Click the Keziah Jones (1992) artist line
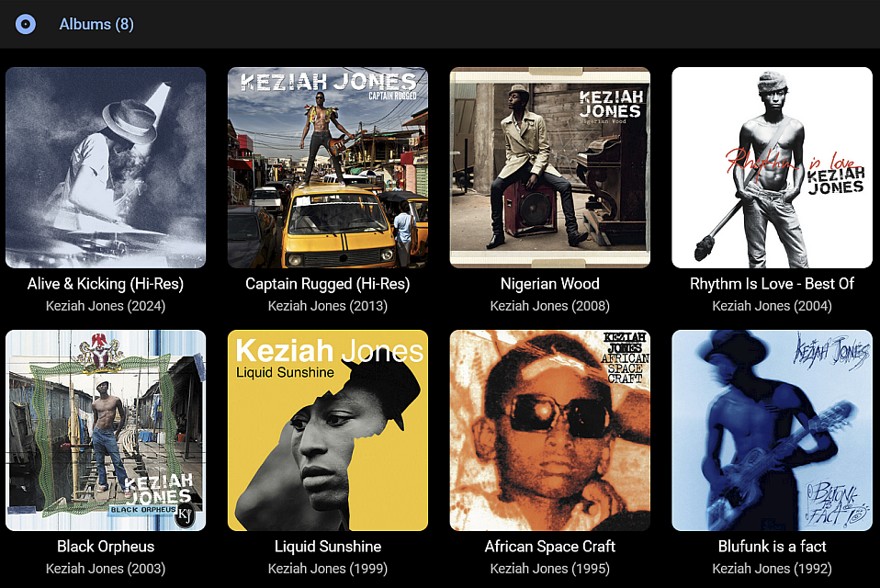 pyautogui.click(x=773, y=569)
